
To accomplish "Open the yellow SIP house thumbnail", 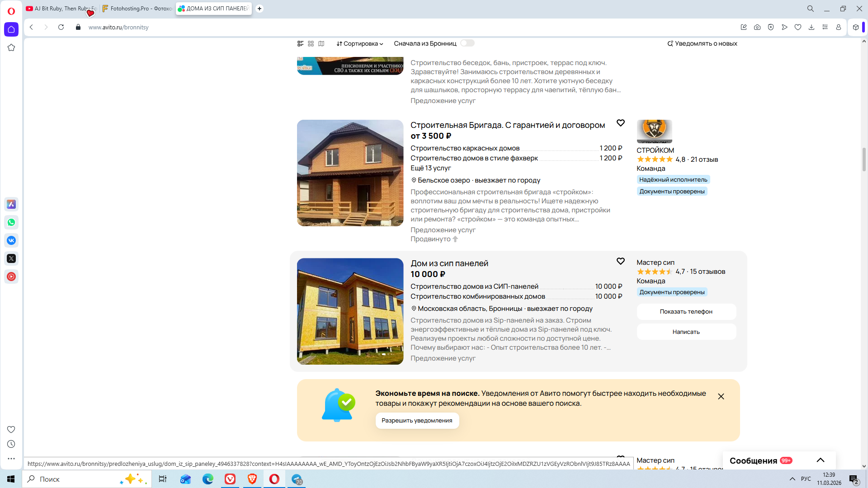I will 350,311.
